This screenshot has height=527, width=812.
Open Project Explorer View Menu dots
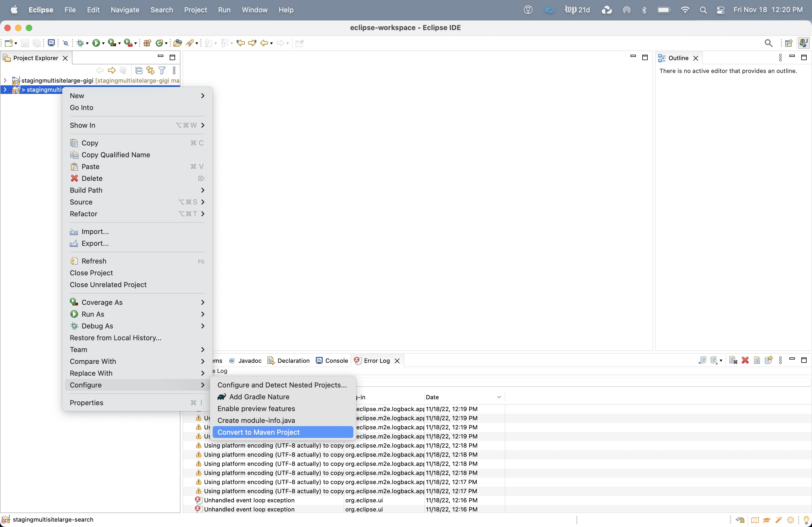(x=174, y=71)
